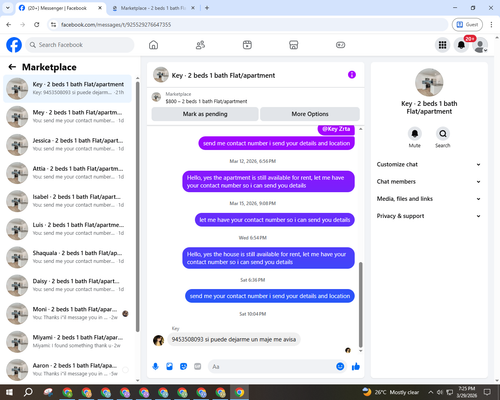
Task: Click the site information icon in address bar
Action: pos(53,24)
